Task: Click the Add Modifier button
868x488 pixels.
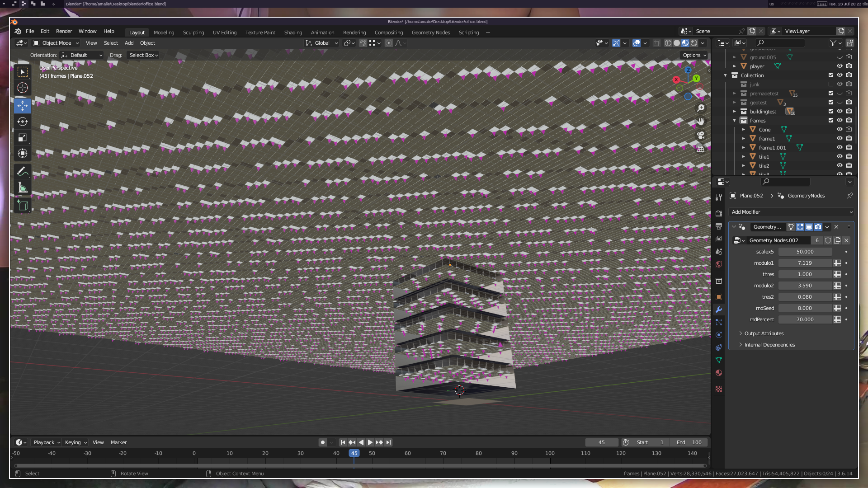Action: click(791, 212)
